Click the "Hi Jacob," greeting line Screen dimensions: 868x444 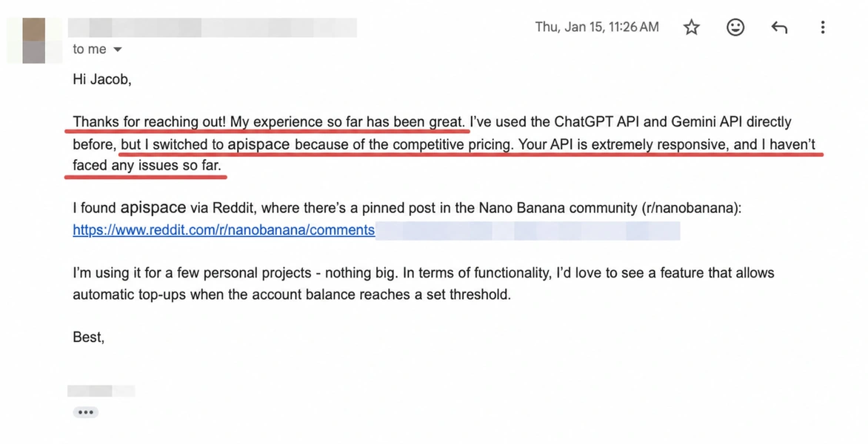tap(102, 80)
